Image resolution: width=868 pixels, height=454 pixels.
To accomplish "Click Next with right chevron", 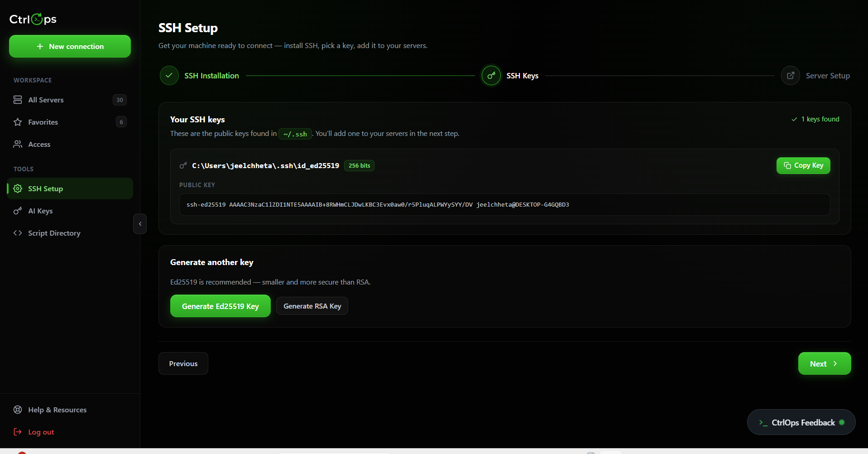I will point(825,363).
